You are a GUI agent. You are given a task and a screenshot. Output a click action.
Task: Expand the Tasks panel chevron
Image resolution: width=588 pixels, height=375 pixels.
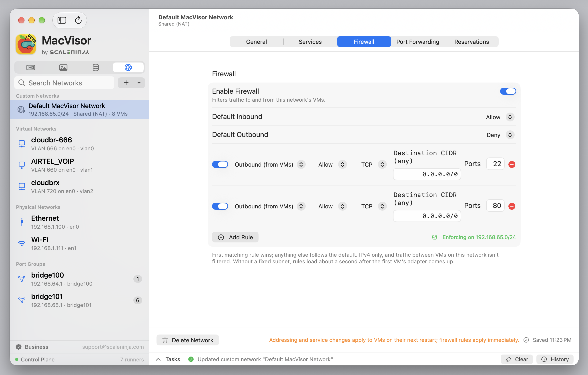click(x=158, y=359)
